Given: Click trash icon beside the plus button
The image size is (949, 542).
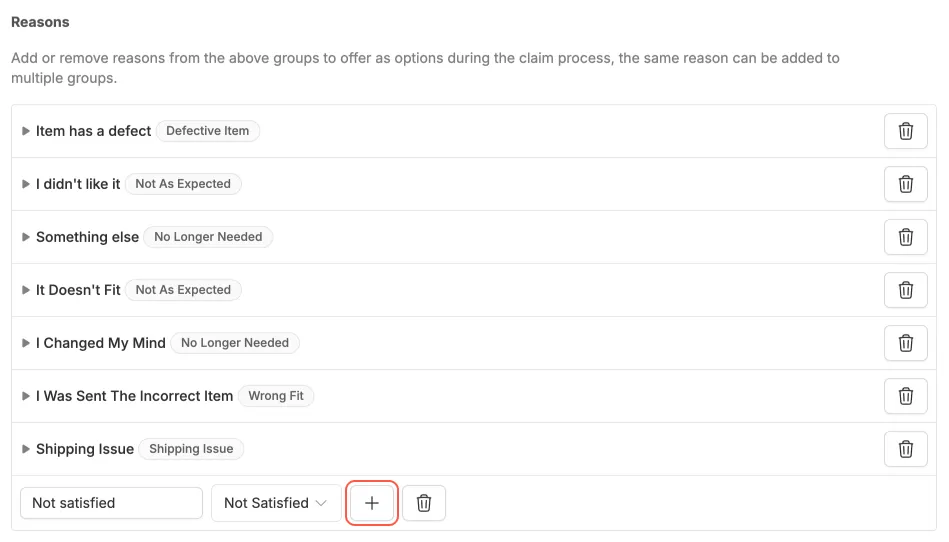Looking at the screenshot, I should pyautogui.click(x=424, y=503).
